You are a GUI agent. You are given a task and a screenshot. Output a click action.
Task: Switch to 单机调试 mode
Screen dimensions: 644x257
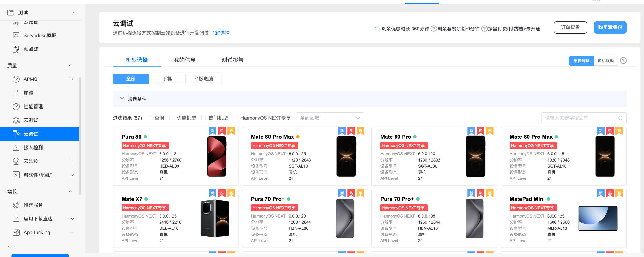tap(581, 61)
